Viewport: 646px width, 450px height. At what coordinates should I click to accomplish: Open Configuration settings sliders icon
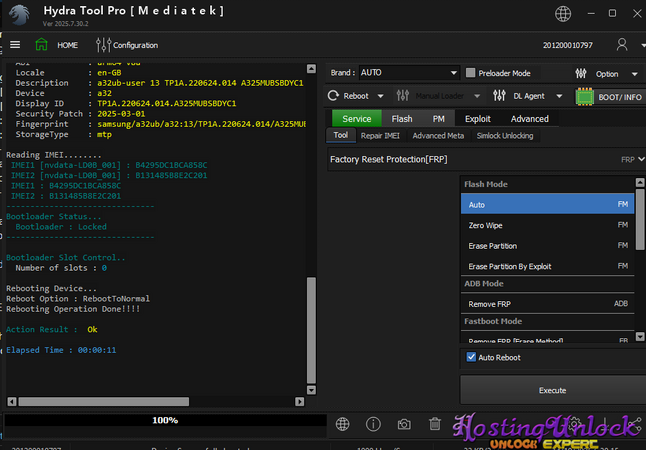[x=103, y=45]
